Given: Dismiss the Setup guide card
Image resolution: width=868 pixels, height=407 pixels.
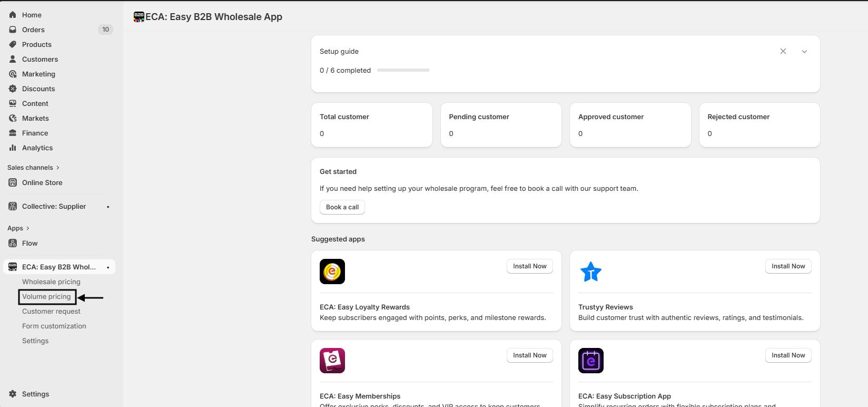Looking at the screenshot, I should coord(783,52).
